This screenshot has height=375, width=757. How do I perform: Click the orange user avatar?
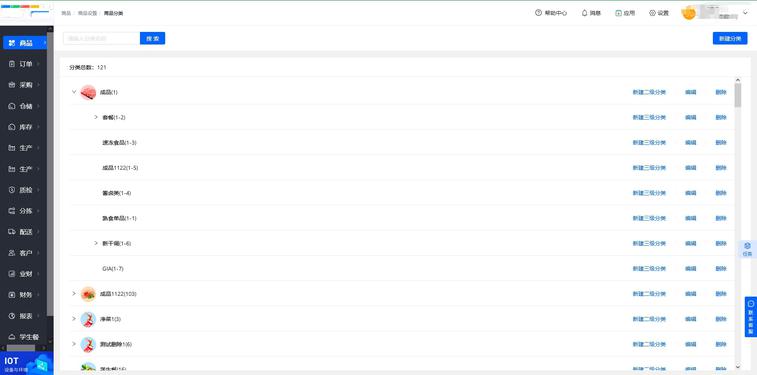click(x=688, y=13)
